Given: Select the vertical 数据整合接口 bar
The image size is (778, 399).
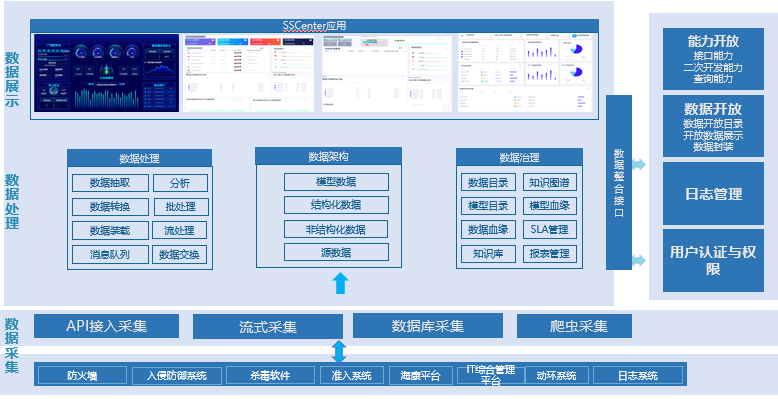Looking at the screenshot, I should [x=619, y=182].
